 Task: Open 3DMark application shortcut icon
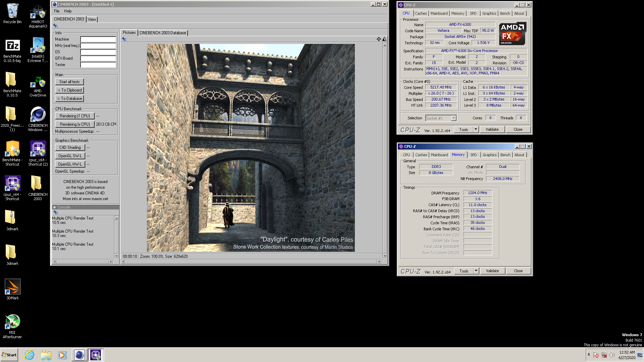tap(12, 289)
